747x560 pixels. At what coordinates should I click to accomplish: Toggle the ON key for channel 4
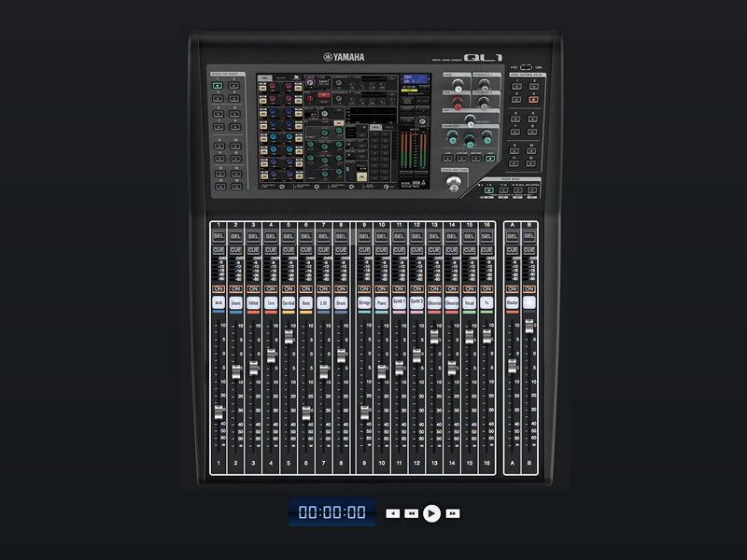pyautogui.click(x=271, y=289)
